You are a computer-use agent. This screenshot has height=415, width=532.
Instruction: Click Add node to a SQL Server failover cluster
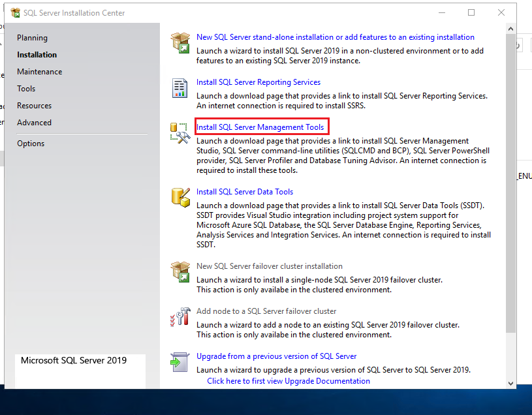[x=266, y=311]
